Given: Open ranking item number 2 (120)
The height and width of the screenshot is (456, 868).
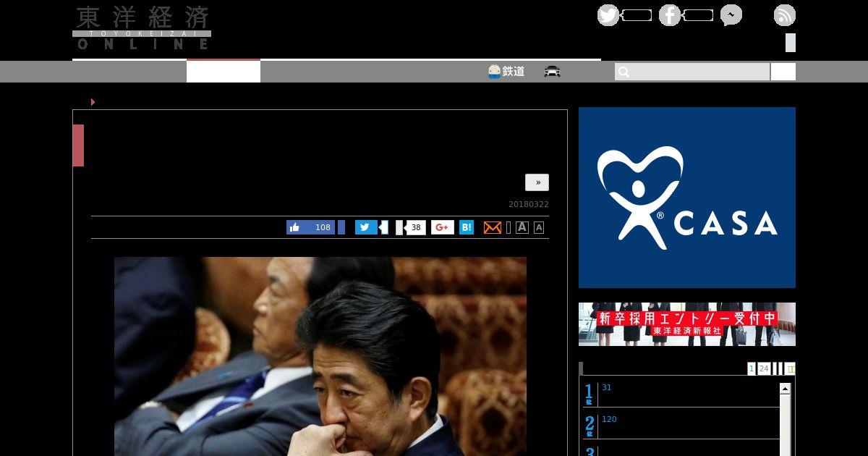Looking at the screenshot, I should click(609, 419).
